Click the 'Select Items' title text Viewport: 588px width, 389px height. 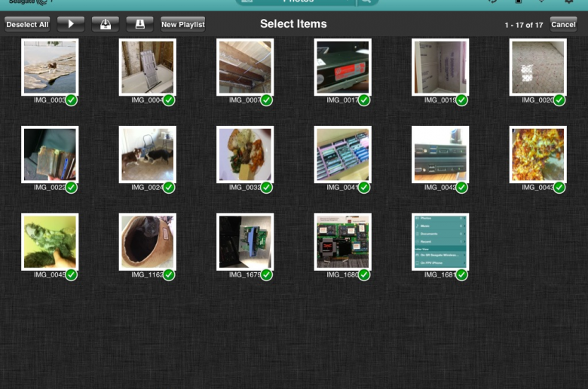point(293,24)
